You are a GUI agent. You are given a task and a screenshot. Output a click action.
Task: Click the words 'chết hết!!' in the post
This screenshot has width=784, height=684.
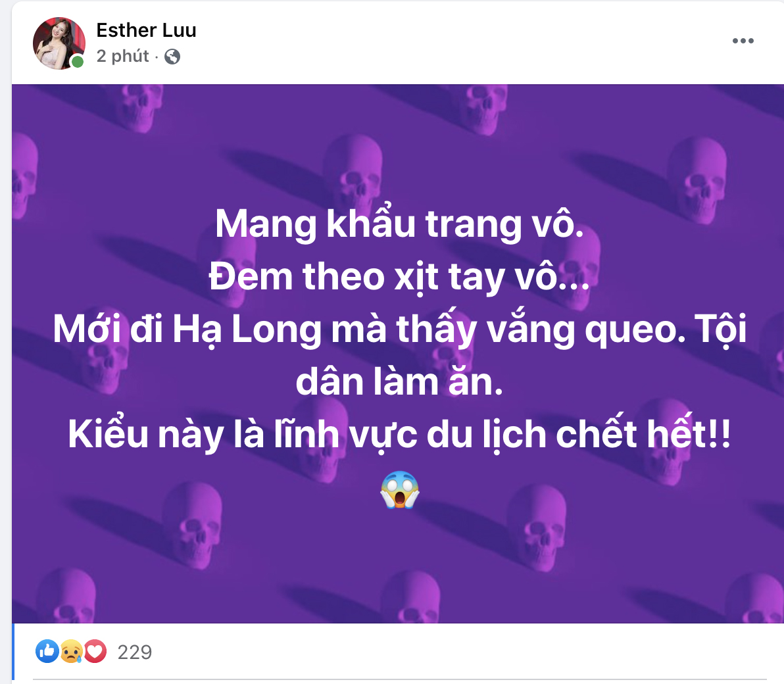(643, 433)
